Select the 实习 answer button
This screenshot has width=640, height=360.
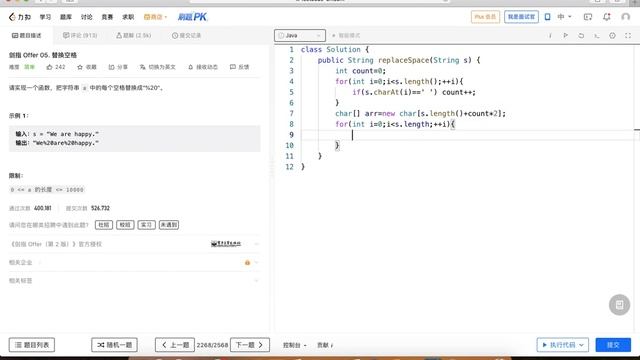tap(146, 224)
